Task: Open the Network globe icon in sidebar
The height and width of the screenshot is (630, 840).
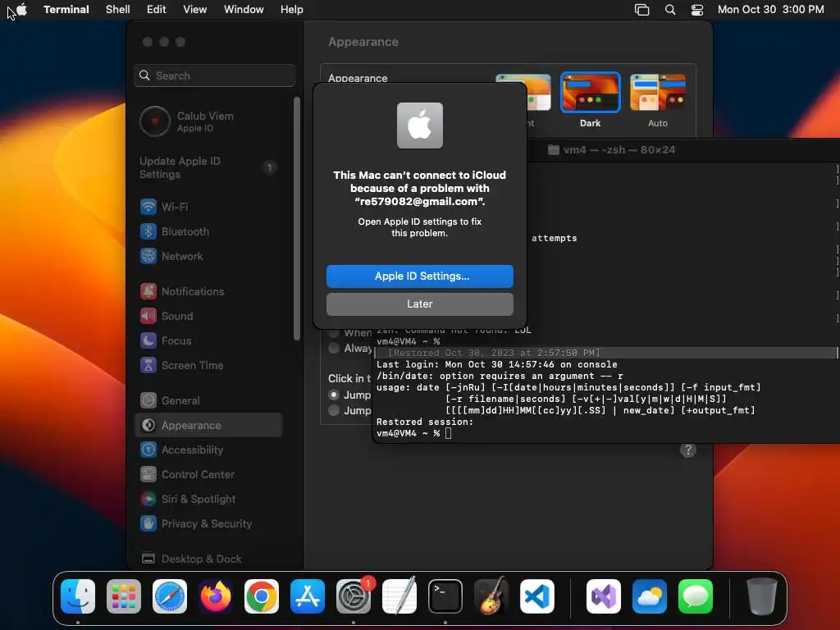Action: pyautogui.click(x=148, y=256)
